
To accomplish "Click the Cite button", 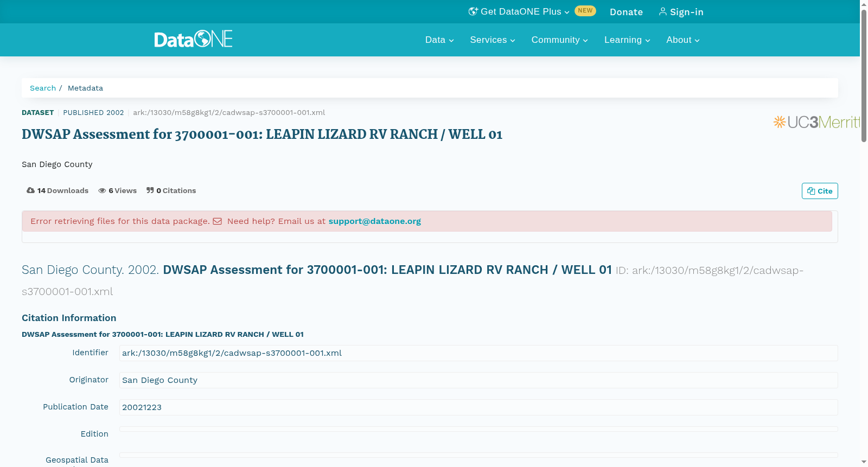I will [820, 191].
